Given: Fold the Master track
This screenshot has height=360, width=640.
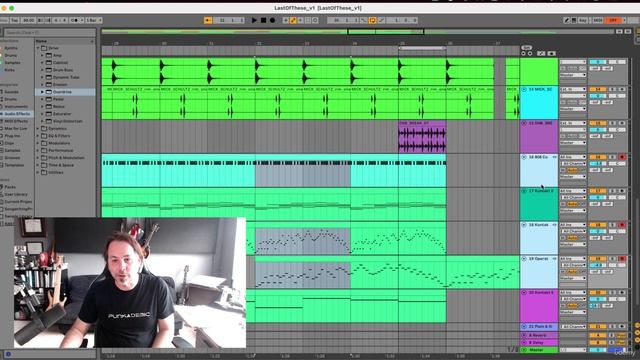Looking at the screenshot, I should (x=524, y=350).
